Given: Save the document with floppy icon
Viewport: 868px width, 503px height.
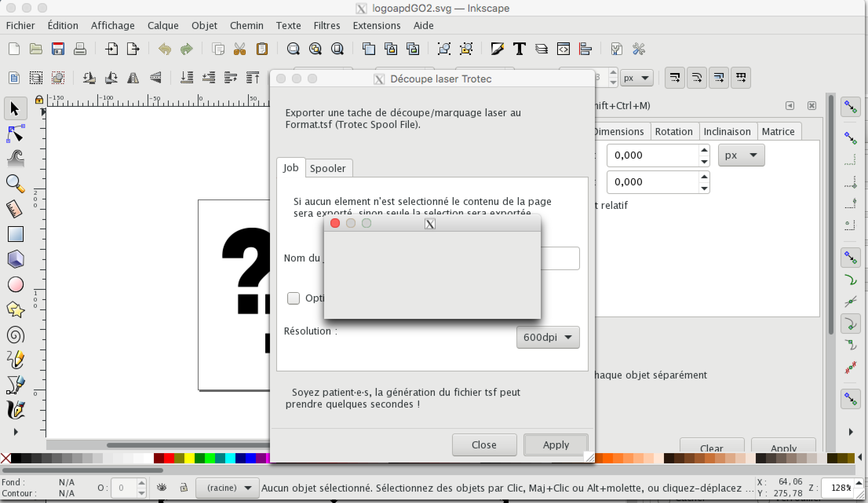Looking at the screenshot, I should click(58, 49).
